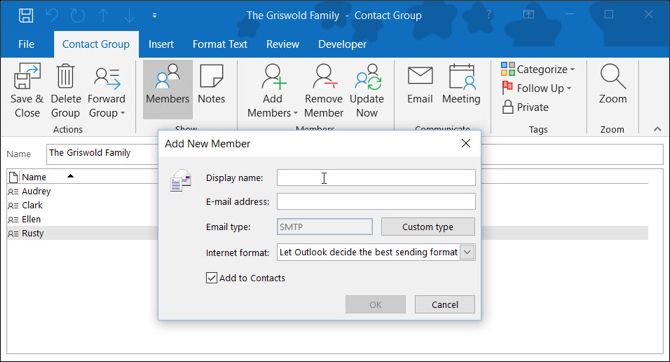Click the Redo arrow in quick access toolbar

[78, 16]
